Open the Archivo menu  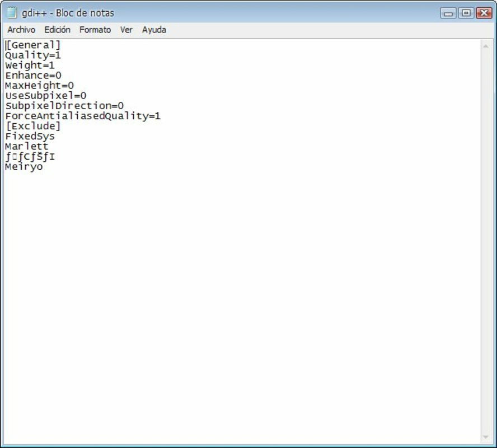[x=21, y=30]
